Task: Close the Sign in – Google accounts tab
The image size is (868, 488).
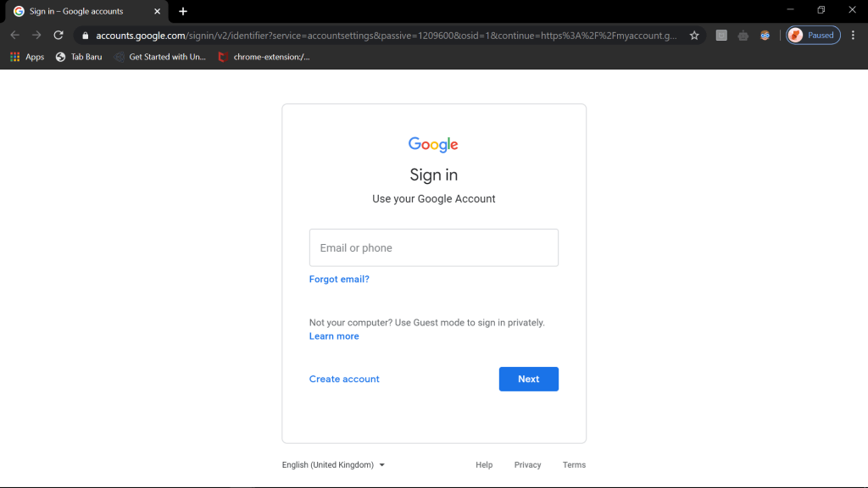Action: click(157, 11)
